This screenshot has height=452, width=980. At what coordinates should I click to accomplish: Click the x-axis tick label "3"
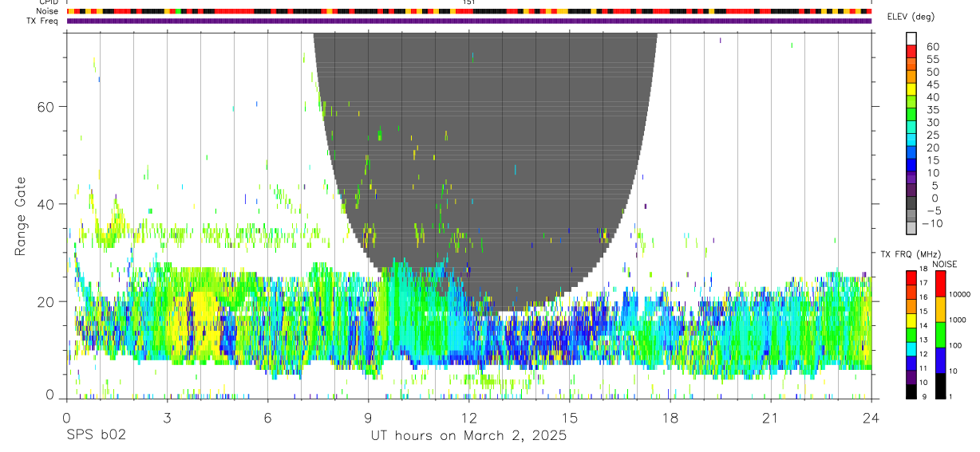tap(167, 418)
